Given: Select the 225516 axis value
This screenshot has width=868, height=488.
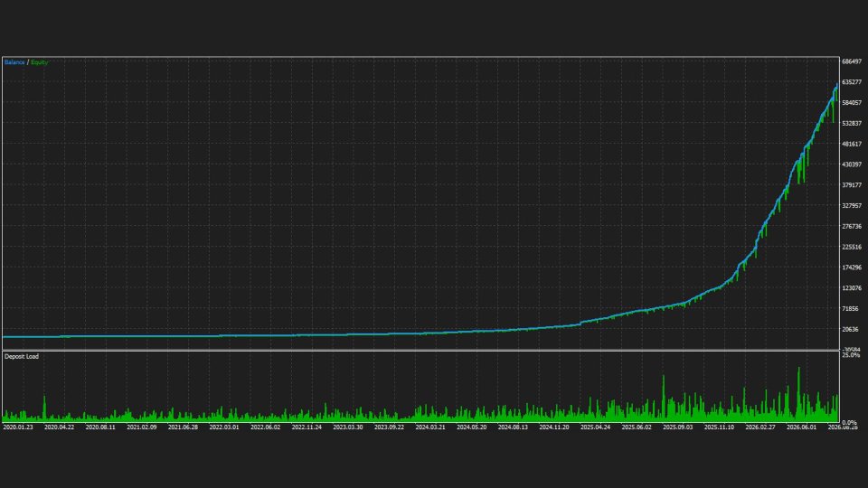Looking at the screenshot, I should [x=852, y=247].
